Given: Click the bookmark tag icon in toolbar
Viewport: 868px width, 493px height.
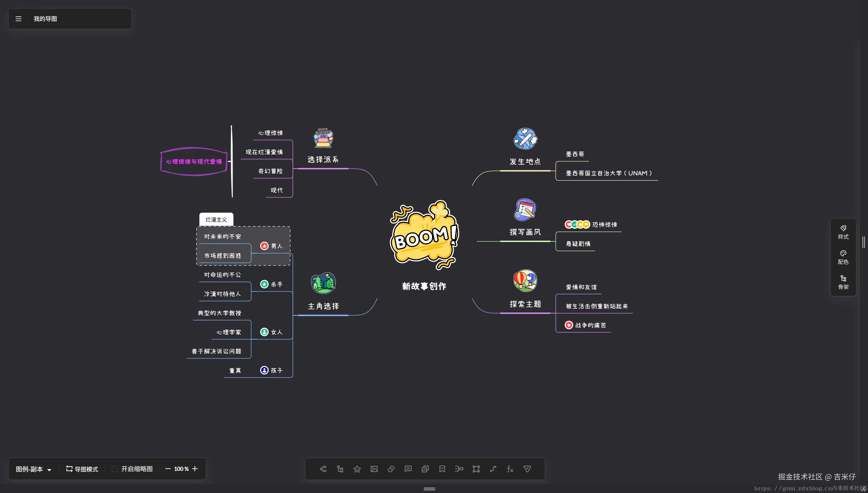Looking at the screenshot, I should pyautogui.click(x=442, y=469).
